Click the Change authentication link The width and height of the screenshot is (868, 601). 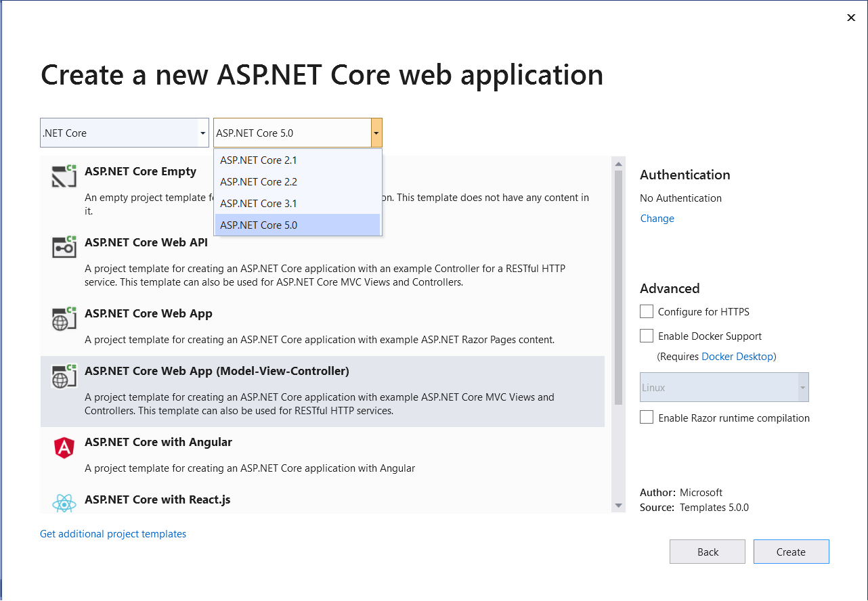(657, 219)
